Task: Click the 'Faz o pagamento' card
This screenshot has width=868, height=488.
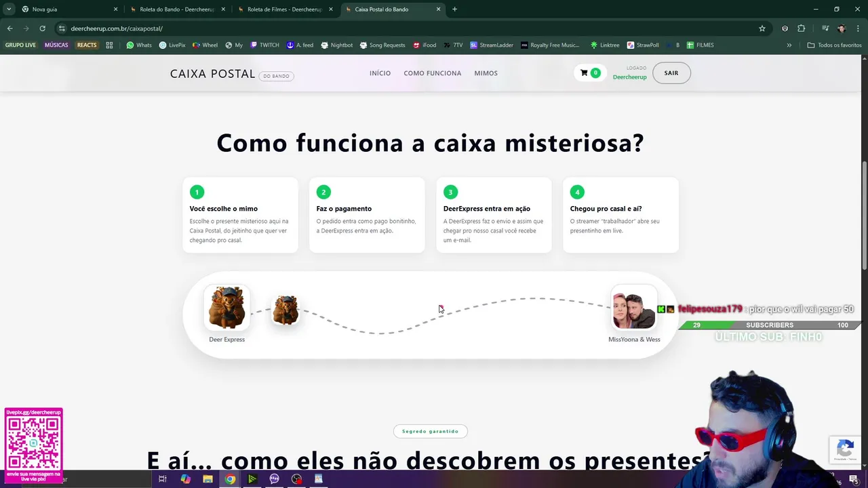Action: 367,215
